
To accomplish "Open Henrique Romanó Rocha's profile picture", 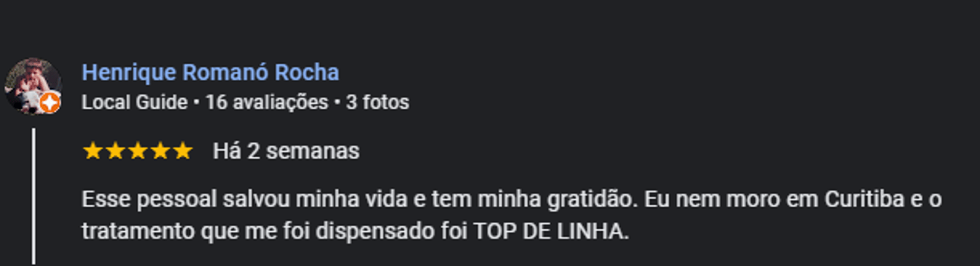I will pos(34,86).
